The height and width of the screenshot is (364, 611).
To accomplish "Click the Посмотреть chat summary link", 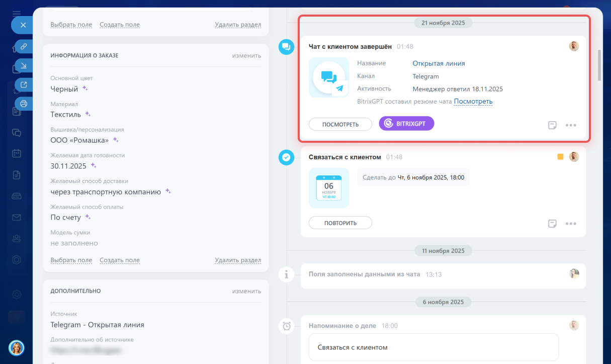I will (473, 102).
